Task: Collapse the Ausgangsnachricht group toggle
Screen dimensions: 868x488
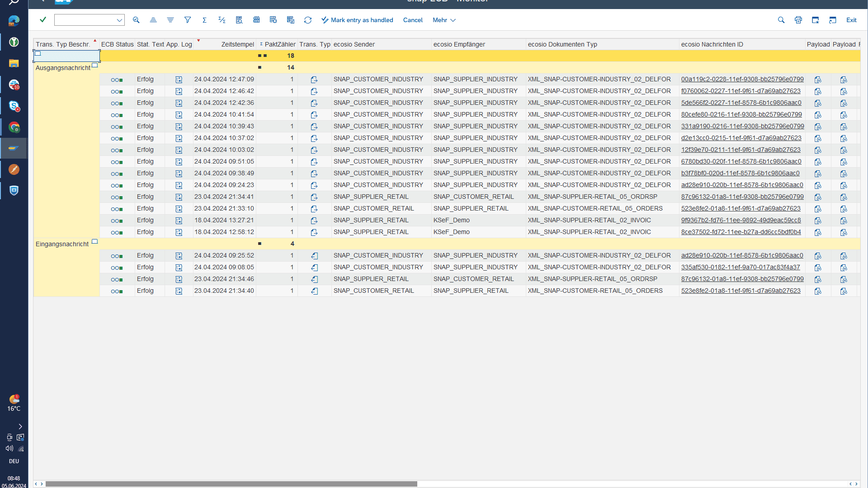Action: tap(94, 66)
